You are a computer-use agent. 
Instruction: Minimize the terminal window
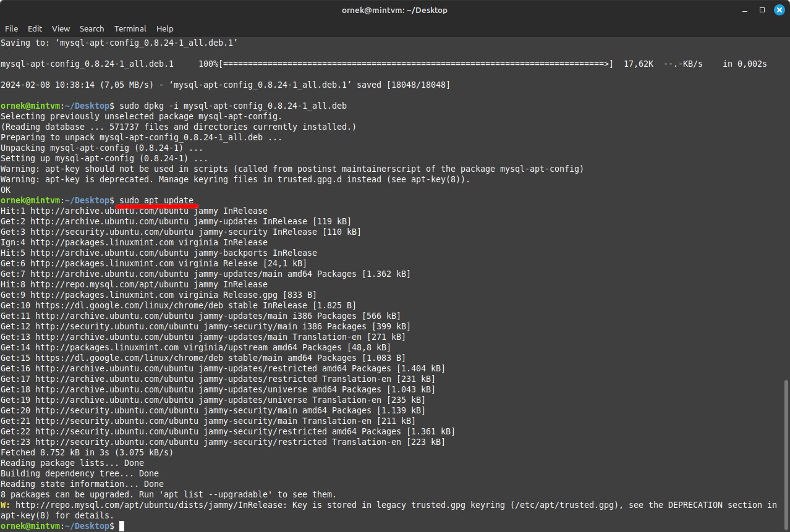(x=745, y=10)
